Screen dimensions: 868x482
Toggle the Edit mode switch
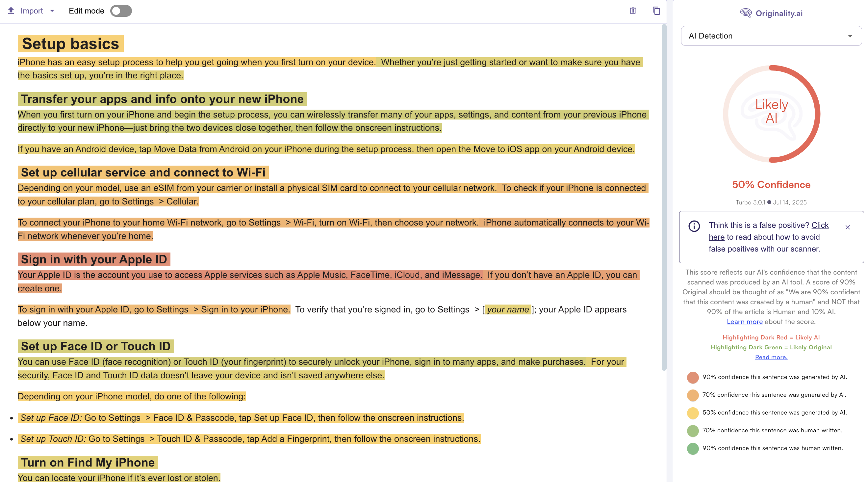point(121,11)
